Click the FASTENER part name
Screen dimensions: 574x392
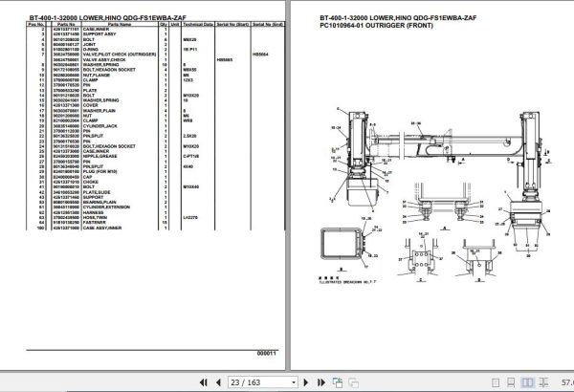click(95, 222)
